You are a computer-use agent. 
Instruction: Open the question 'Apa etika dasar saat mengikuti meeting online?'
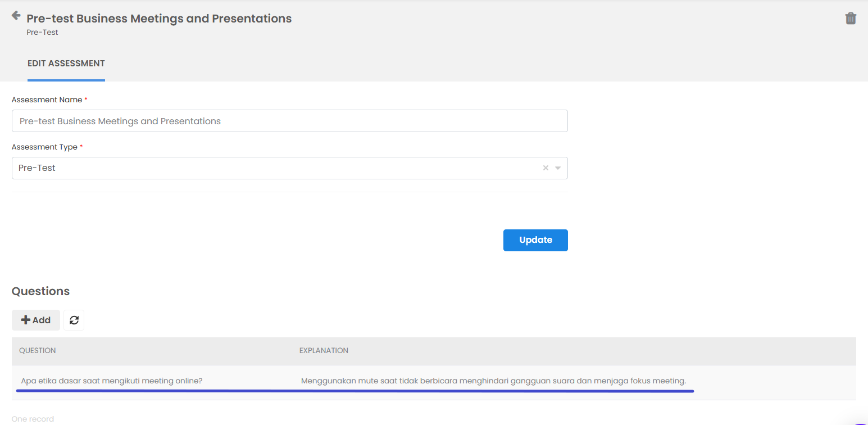[112, 381]
